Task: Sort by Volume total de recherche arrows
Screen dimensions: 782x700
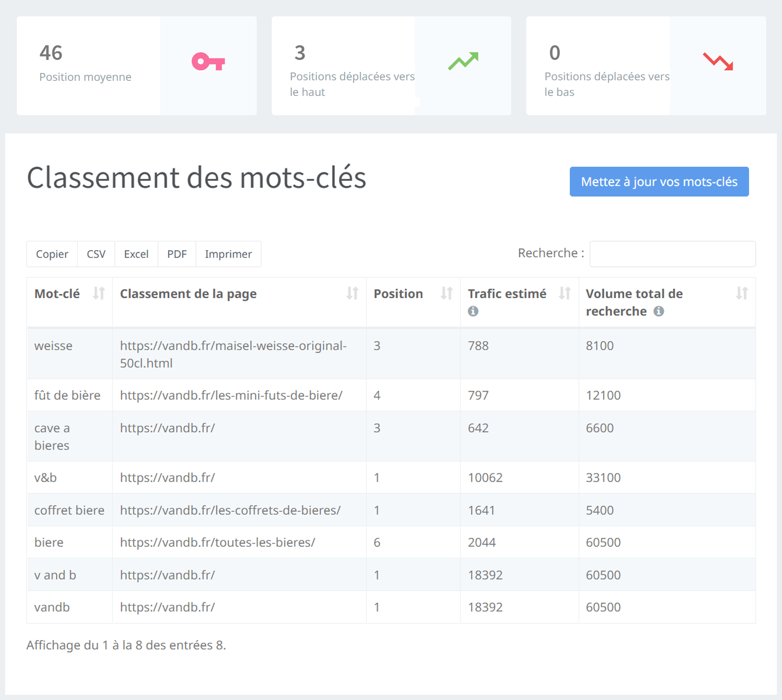Action: [x=742, y=293]
